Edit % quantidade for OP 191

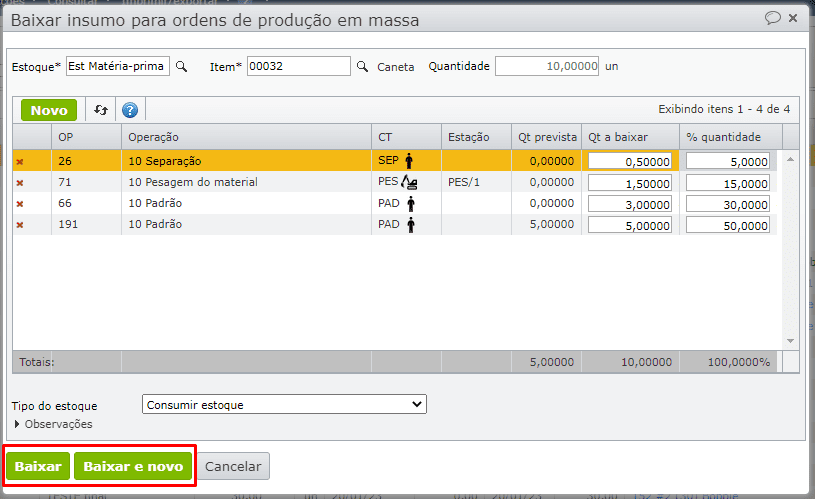point(728,226)
